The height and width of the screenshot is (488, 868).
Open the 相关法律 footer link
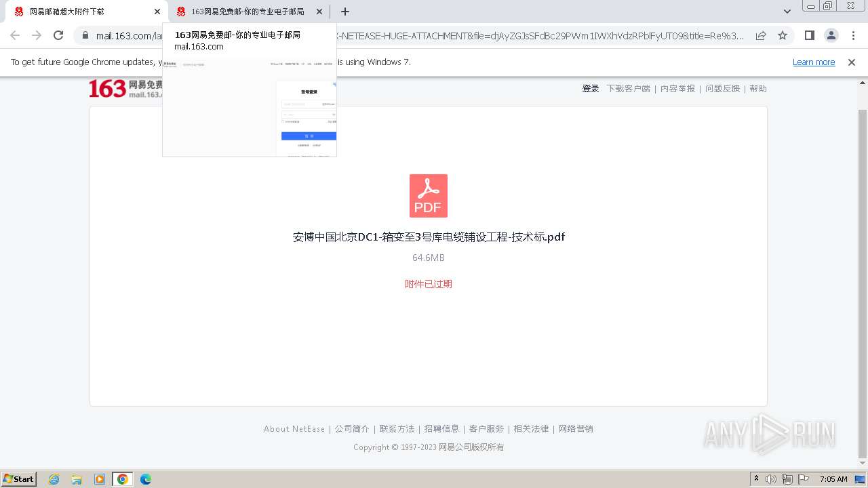pyautogui.click(x=531, y=429)
